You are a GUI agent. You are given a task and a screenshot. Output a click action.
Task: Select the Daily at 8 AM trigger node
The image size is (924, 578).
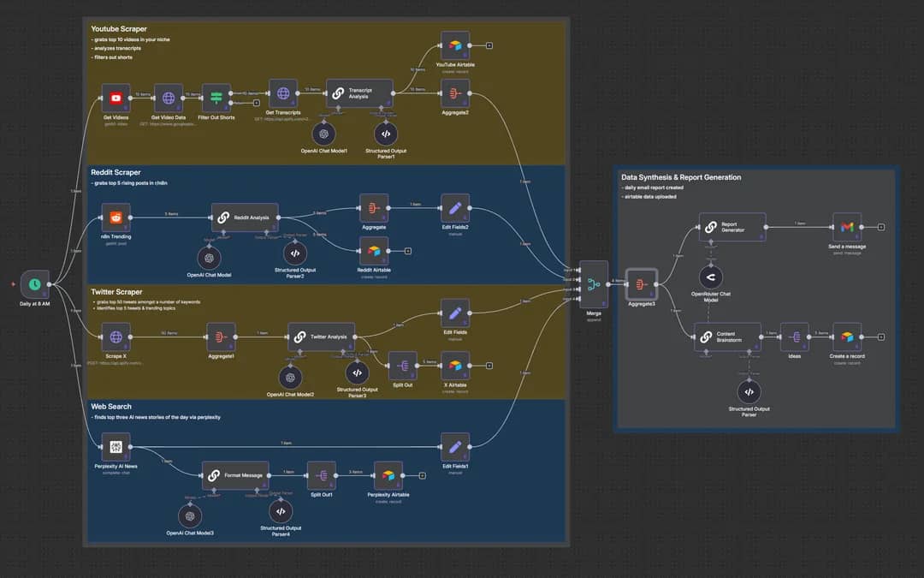coord(34,283)
